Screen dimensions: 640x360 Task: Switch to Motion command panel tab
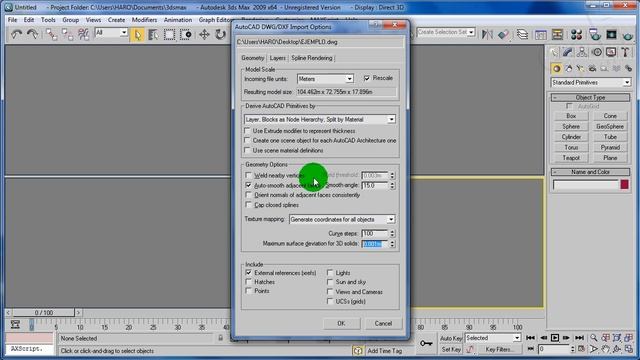[597, 52]
